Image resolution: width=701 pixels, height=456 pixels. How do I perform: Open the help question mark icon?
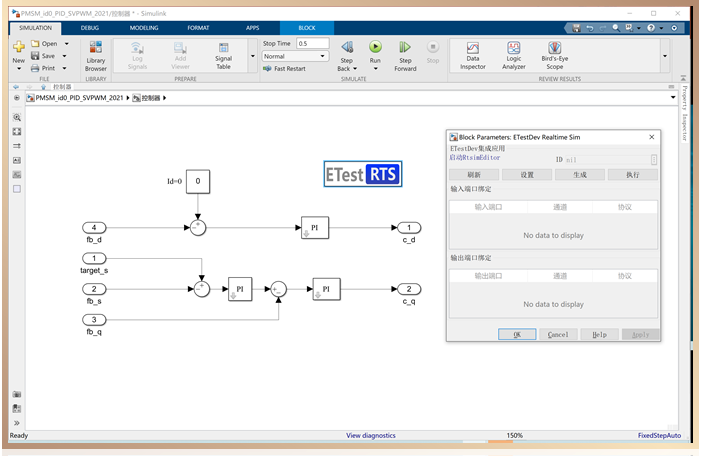pyautogui.click(x=651, y=28)
